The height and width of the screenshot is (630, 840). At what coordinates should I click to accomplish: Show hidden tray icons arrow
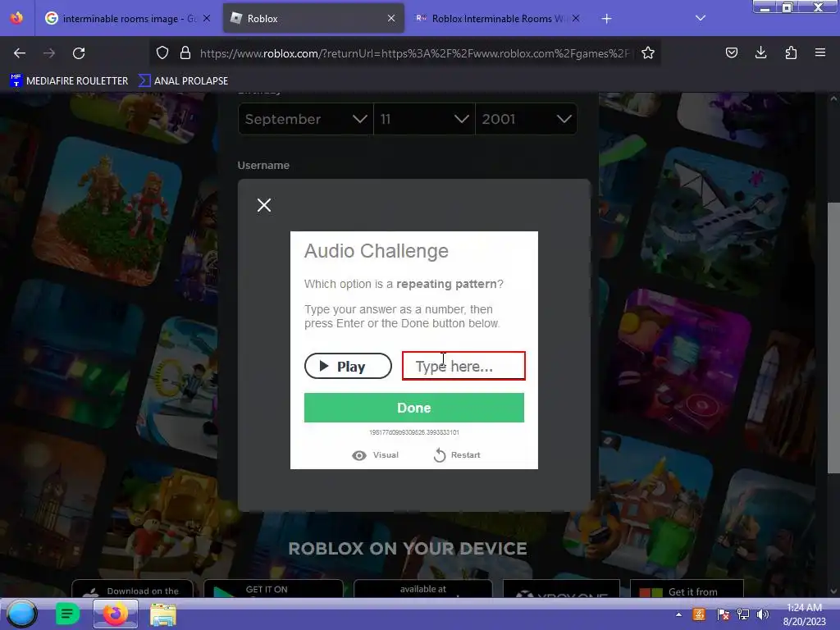coord(678,614)
